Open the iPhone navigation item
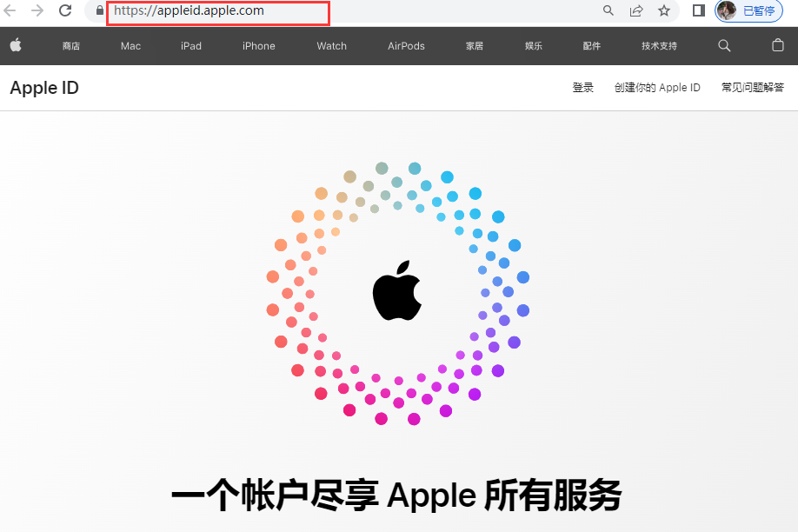This screenshot has height=532, width=798. point(258,46)
